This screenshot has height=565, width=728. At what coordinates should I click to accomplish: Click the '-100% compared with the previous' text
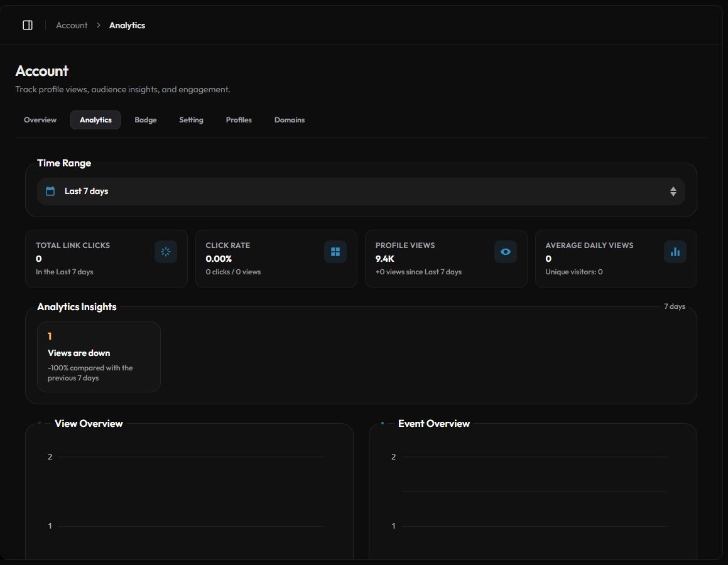coord(90,372)
